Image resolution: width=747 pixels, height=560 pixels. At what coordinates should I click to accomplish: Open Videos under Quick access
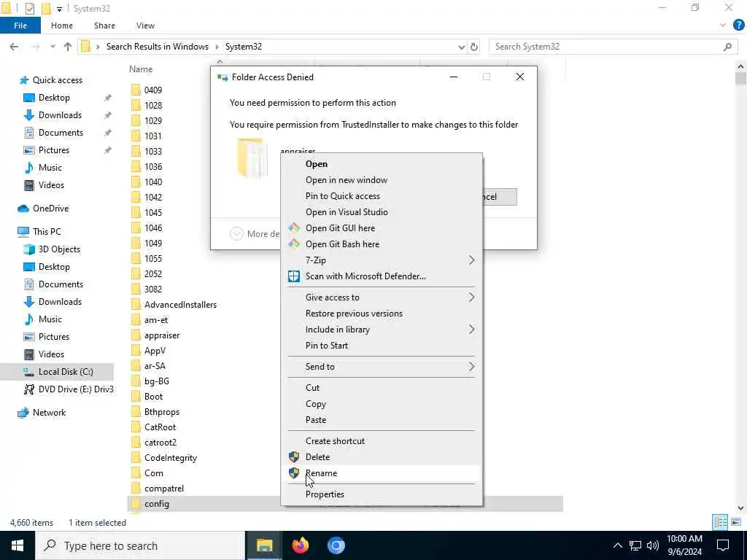click(51, 185)
